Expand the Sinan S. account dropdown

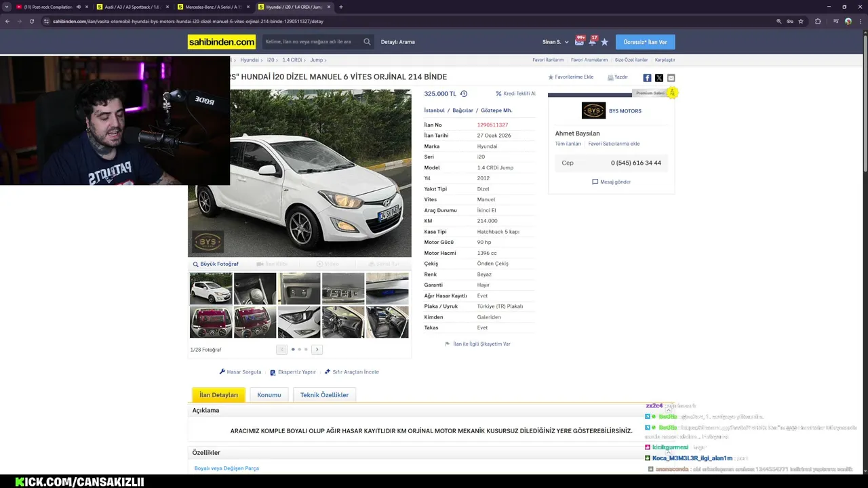pos(555,42)
